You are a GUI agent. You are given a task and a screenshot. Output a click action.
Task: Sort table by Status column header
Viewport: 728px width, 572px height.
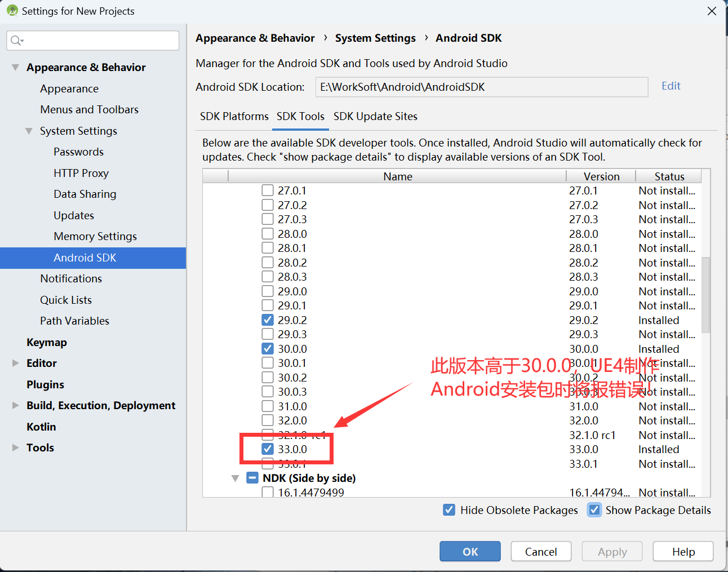coord(669,176)
